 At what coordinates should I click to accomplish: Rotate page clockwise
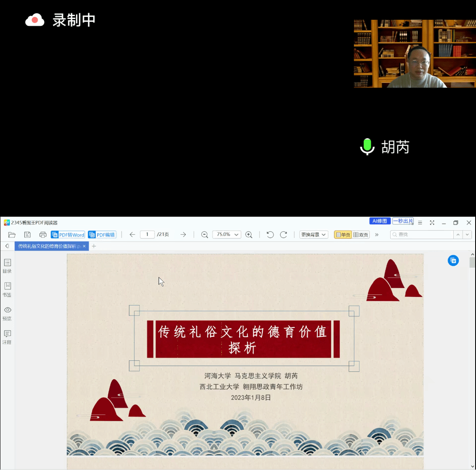tap(284, 235)
